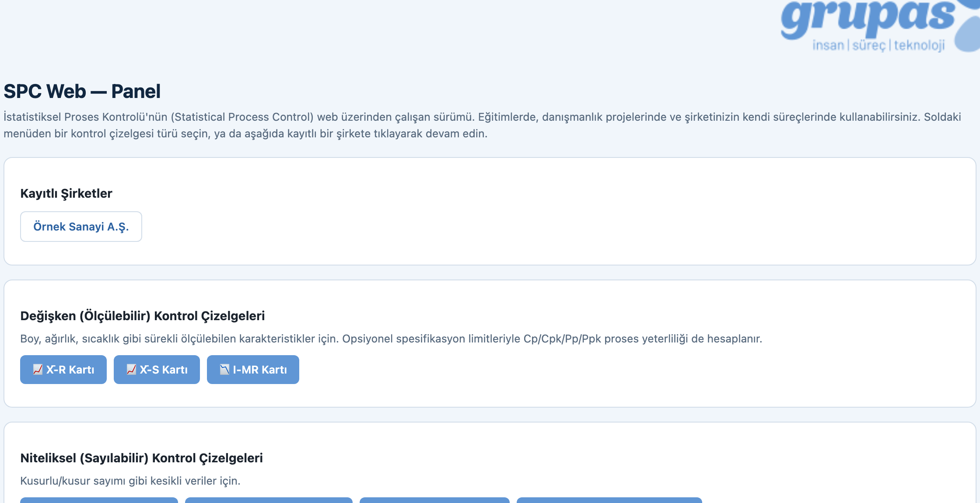Open the X-R Kartı chart page

(63, 370)
